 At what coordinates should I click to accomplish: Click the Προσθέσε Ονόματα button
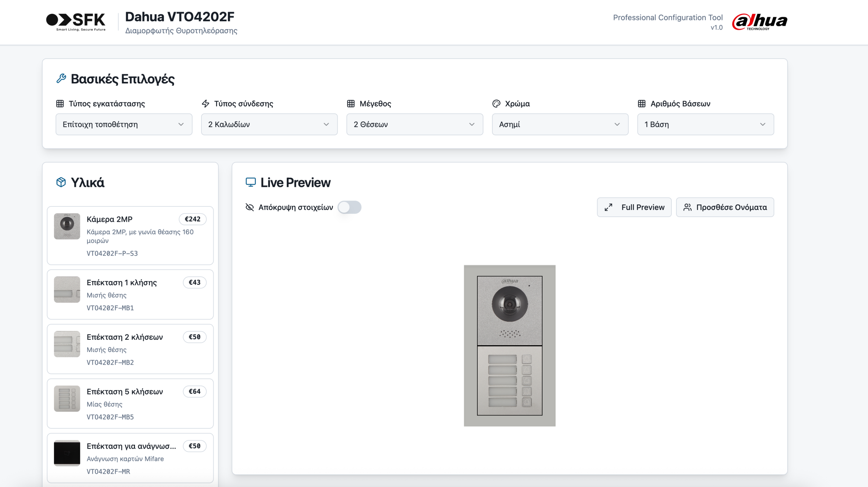pyautogui.click(x=725, y=207)
